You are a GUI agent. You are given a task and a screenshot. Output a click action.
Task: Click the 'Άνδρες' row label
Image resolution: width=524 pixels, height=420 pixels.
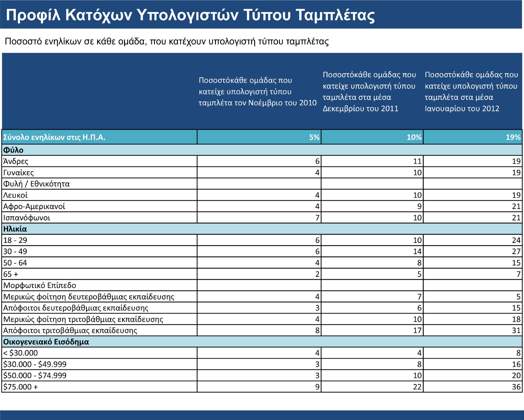click(16, 161)
